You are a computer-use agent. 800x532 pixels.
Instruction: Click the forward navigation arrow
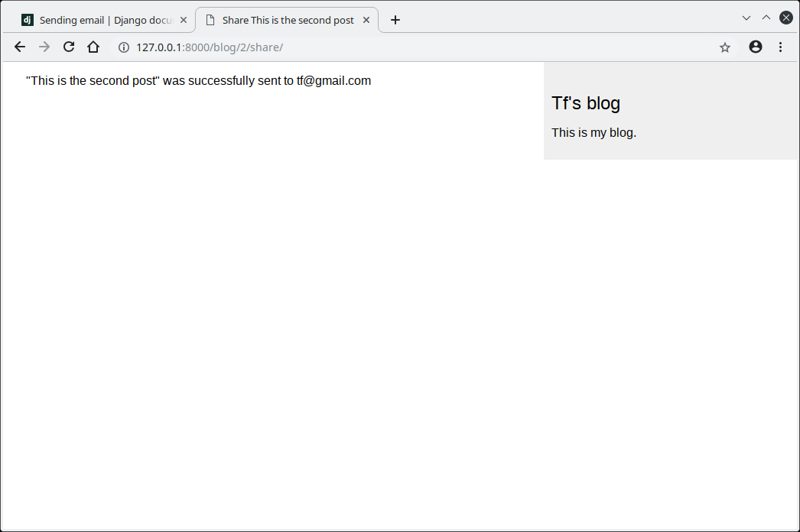[44, 47]
